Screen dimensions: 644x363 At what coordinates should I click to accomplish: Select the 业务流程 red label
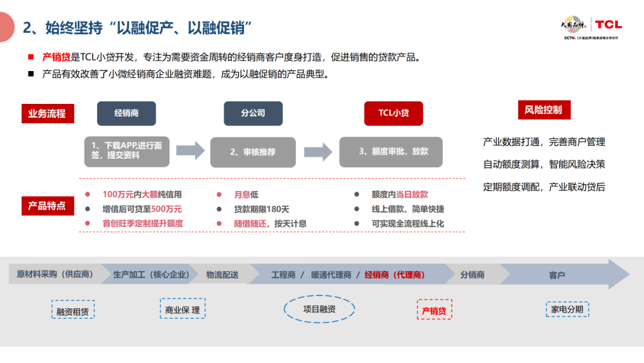tap(48, 113)
